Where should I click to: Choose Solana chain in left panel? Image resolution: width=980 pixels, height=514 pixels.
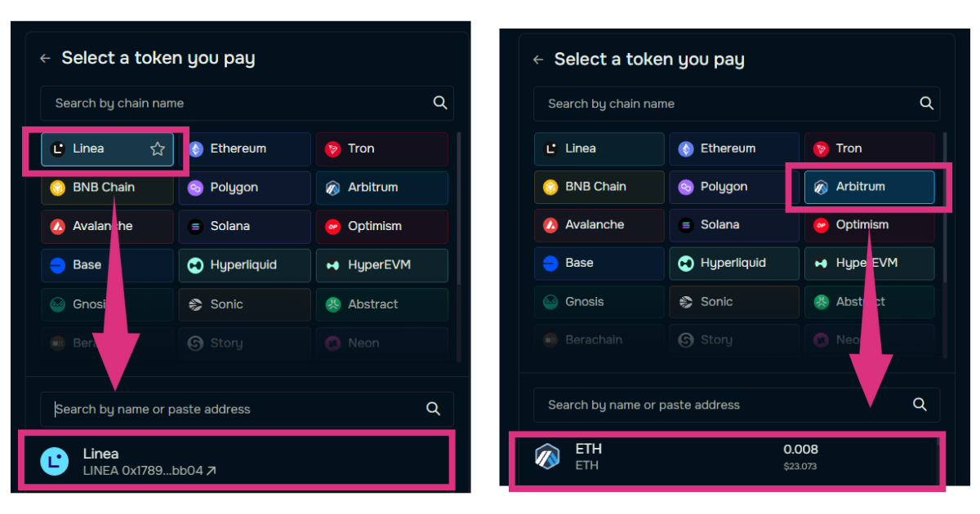244,226
